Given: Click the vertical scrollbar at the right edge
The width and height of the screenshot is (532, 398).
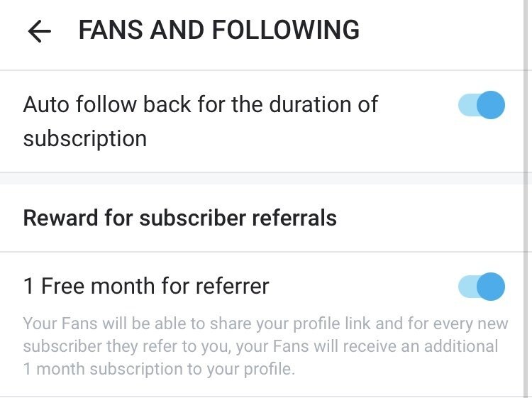Looking at the screenshot, I should pyautogui.click(x=528, y=199).
